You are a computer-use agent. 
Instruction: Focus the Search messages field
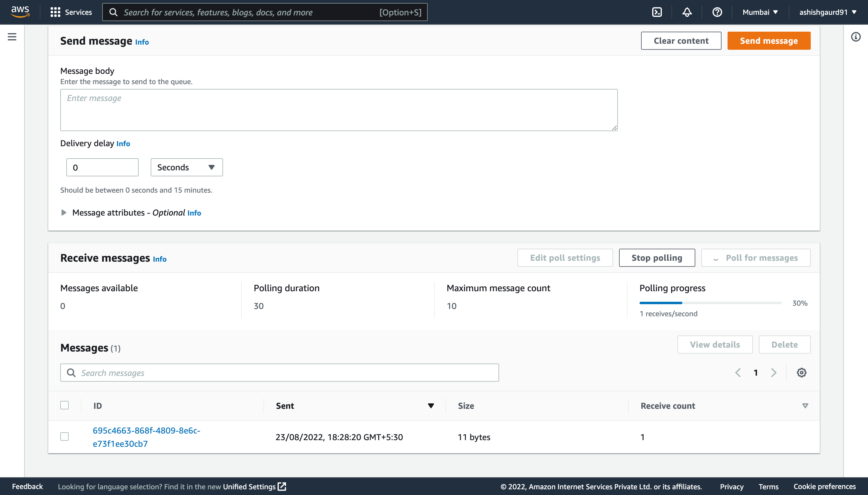click(279, 373)
